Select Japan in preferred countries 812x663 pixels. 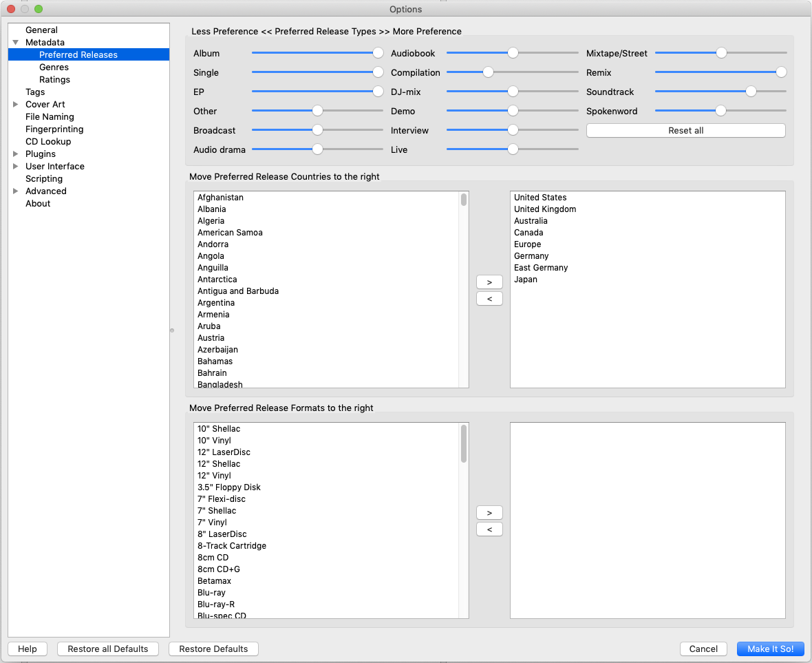point(526,280)
